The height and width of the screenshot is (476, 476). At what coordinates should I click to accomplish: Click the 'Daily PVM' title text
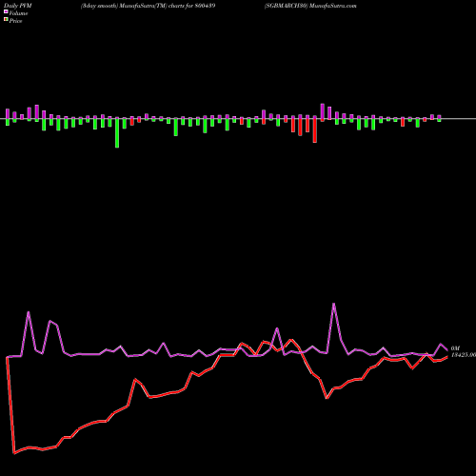pos(18,6)
